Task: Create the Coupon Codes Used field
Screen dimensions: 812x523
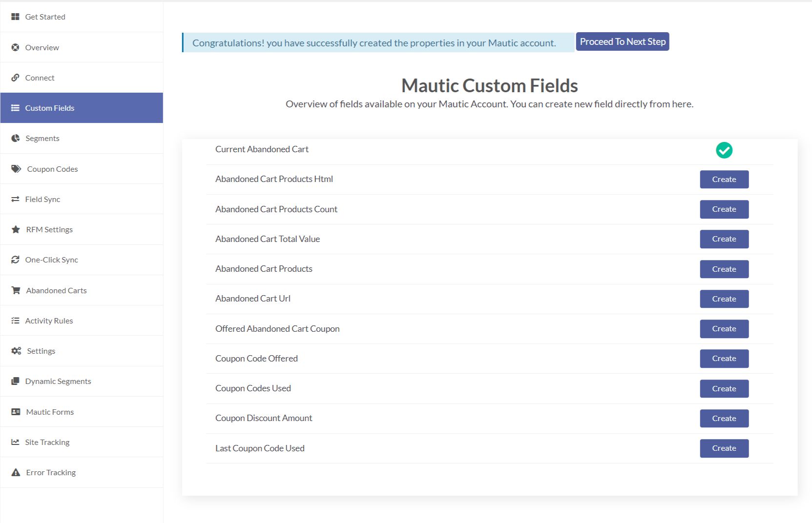Action: [724, 389]
